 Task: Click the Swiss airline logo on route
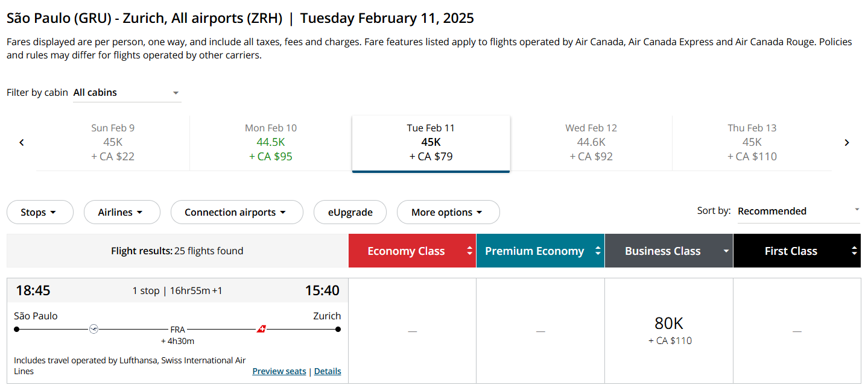point(262,329)
